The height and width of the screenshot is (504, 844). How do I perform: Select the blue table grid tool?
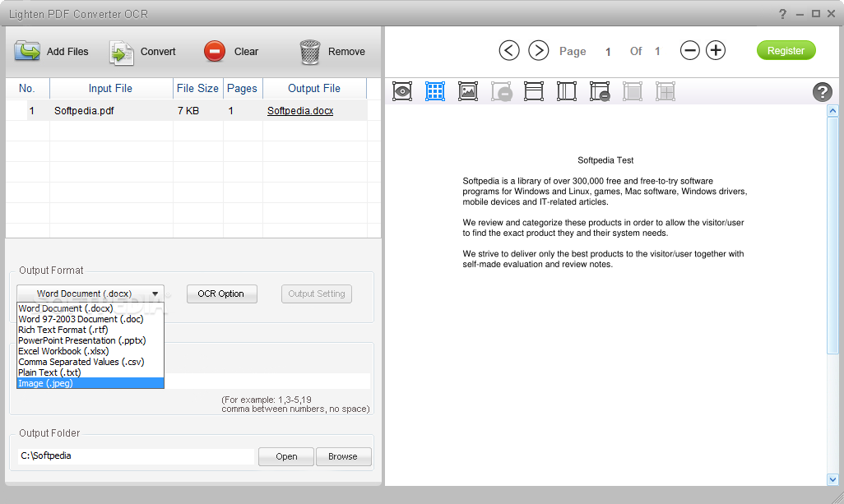click(435, 91)
